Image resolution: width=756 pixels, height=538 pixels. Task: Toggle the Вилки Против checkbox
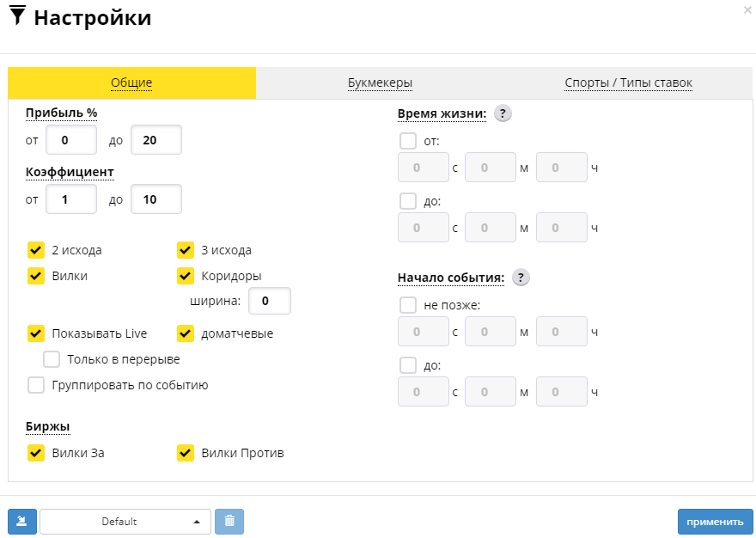(x=186, y=453)
